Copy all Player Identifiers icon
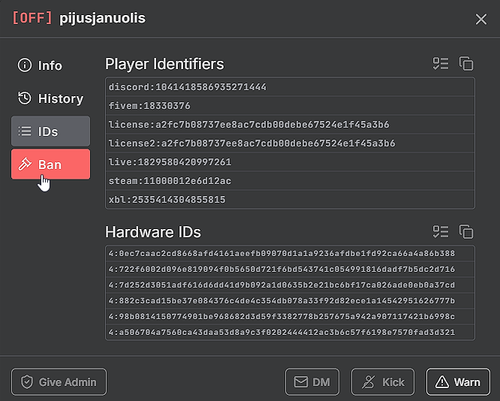The width and height of the screenshot is (500, 401). 466,64
